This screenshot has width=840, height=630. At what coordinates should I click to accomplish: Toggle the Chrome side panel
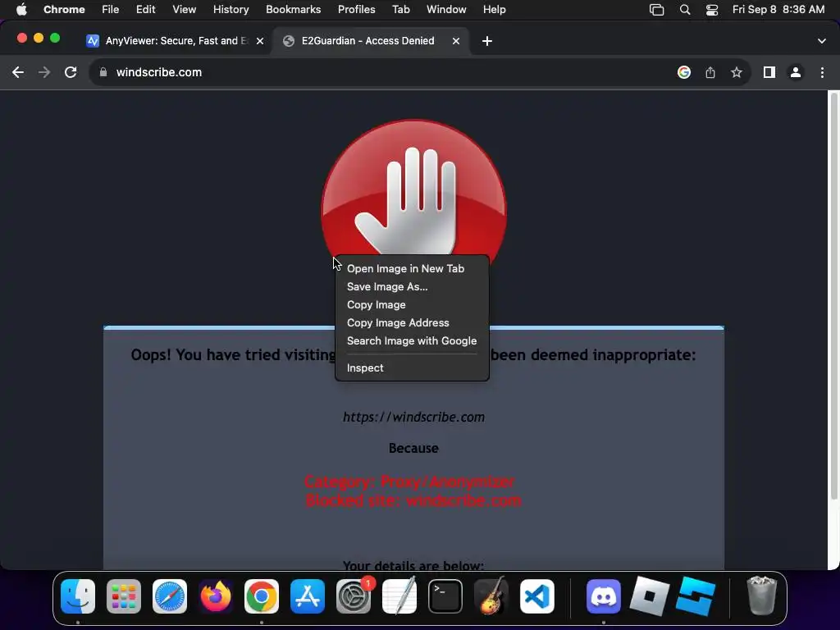pos(769,72)
